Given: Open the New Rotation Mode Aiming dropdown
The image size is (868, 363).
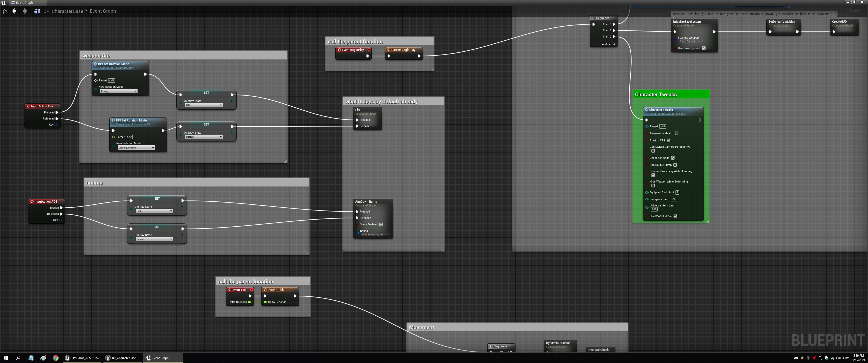Looking at the screenshot, I should [x=119, y=91].
